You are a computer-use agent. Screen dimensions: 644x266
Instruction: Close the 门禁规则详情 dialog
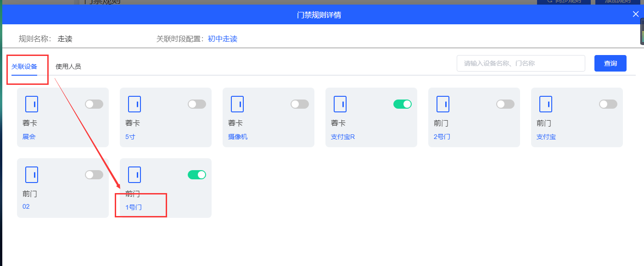(636, 14)
